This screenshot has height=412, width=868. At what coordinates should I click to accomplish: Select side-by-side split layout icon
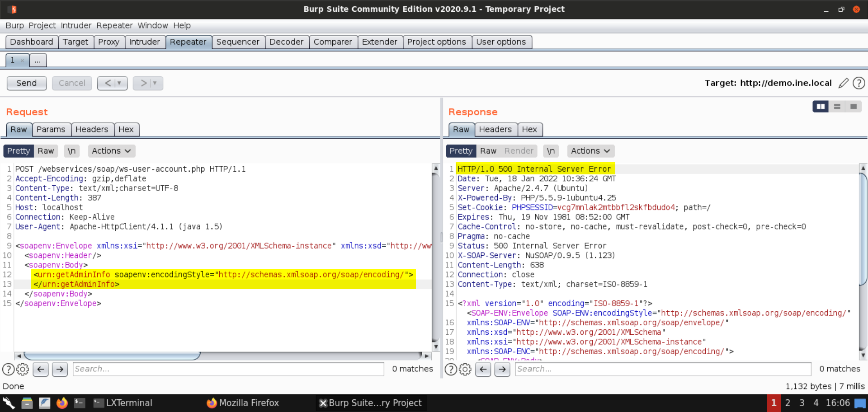[820, 107]
